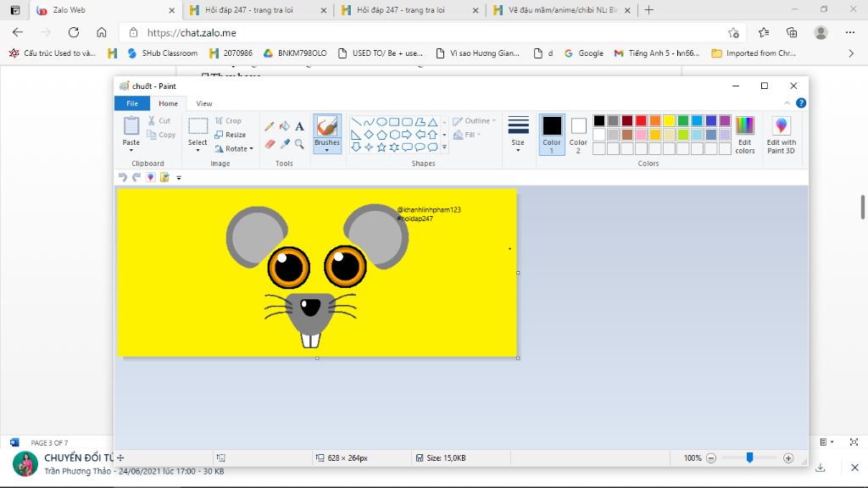The width and height of the screenshot is (868, 488).
Task: Click the browser profile avatar
Action: click(821, 33)
